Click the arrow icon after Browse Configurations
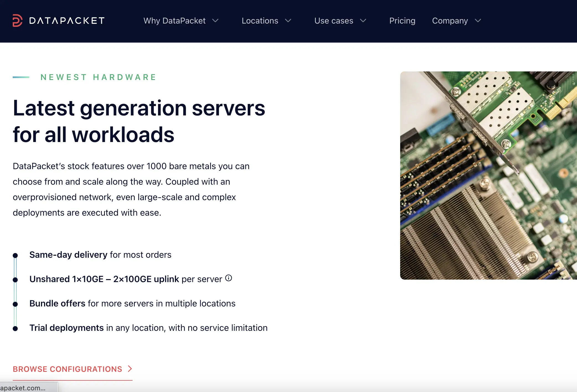 click(130, 369)
